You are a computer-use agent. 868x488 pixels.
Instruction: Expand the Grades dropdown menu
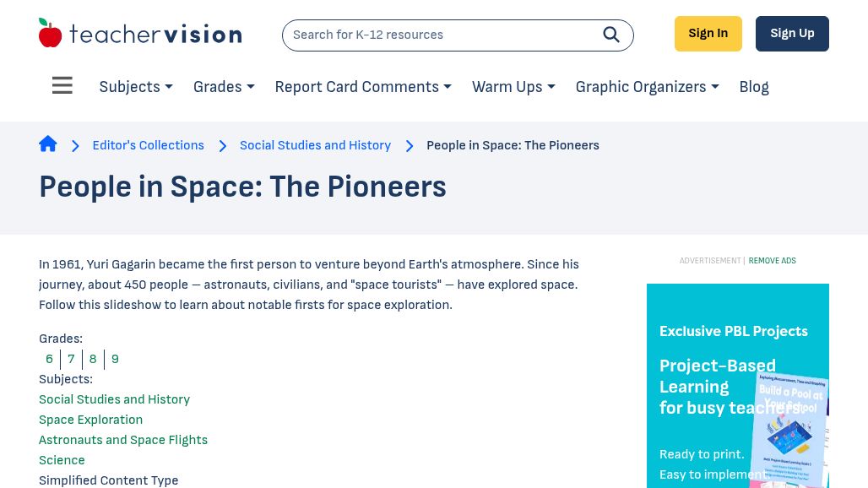(224, 87)
